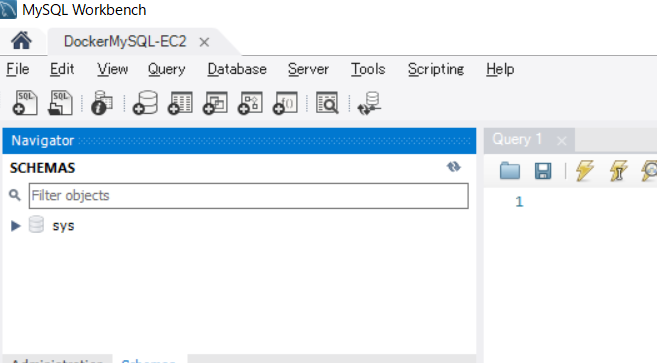Open the Help menu
The height and width of the screenshot is (363, 657).
[x=500, y=69]
